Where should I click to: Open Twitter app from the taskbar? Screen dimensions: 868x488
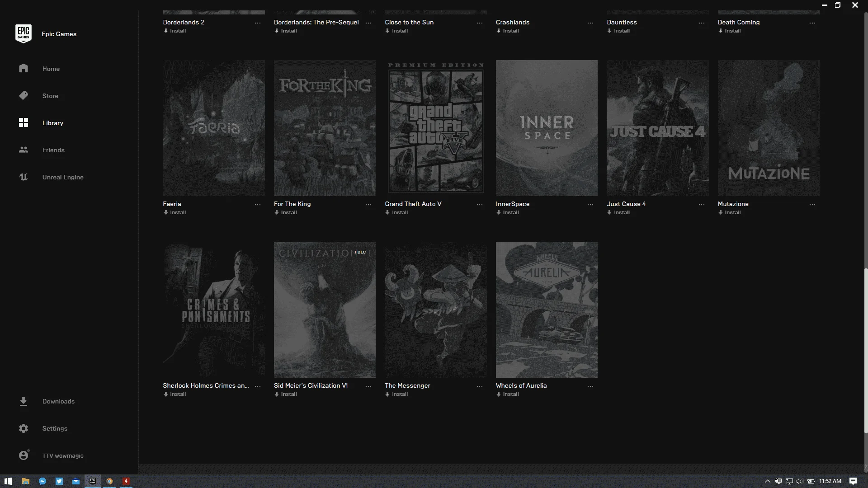[59, 481]
